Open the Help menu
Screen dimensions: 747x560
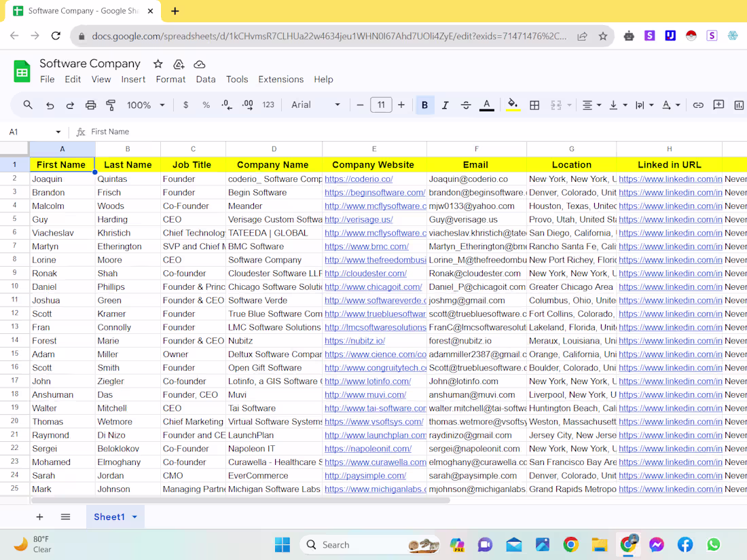tap(323, 79)
